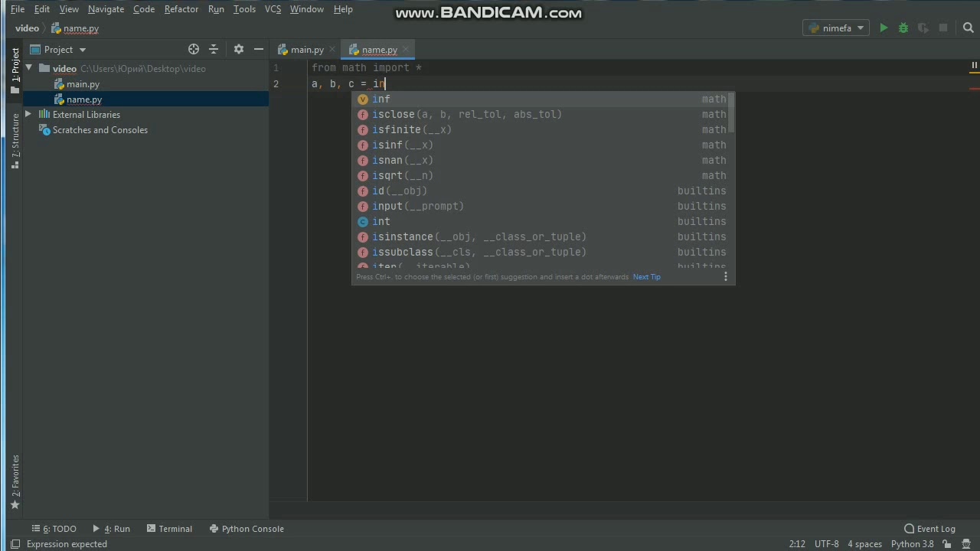The image size is (980, 551).
Task: Click the main.py Python file icon in project tree
Action: click(x=59, y=84)
